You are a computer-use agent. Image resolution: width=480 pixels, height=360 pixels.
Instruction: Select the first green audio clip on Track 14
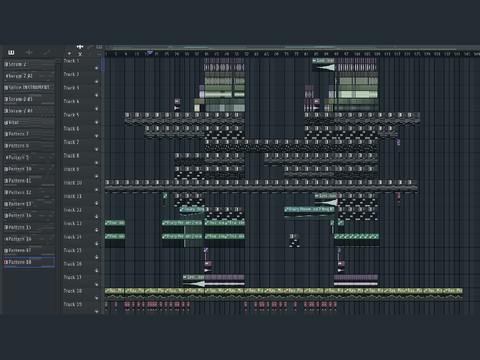pyautogui.click(x=115, y=239)
